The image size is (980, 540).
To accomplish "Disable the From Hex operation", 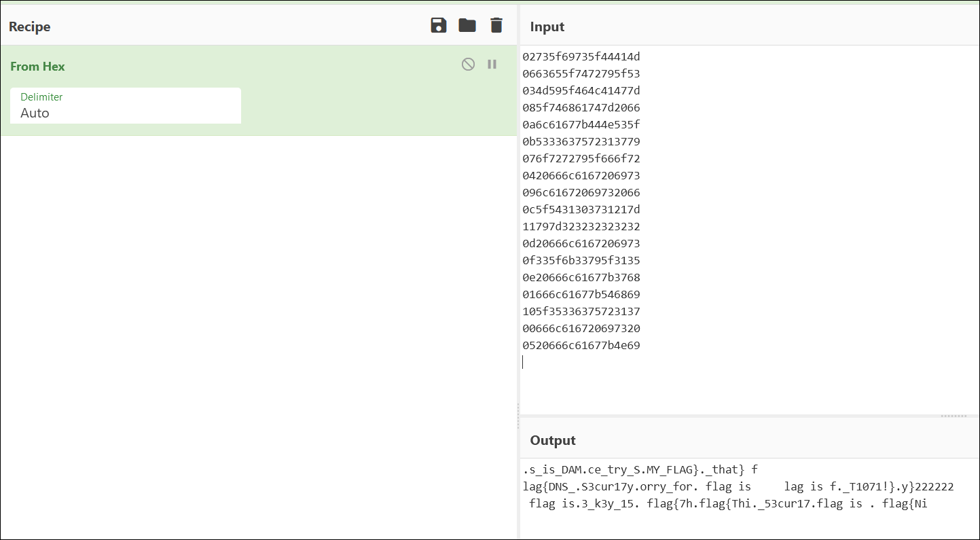I will pos(468,65).
